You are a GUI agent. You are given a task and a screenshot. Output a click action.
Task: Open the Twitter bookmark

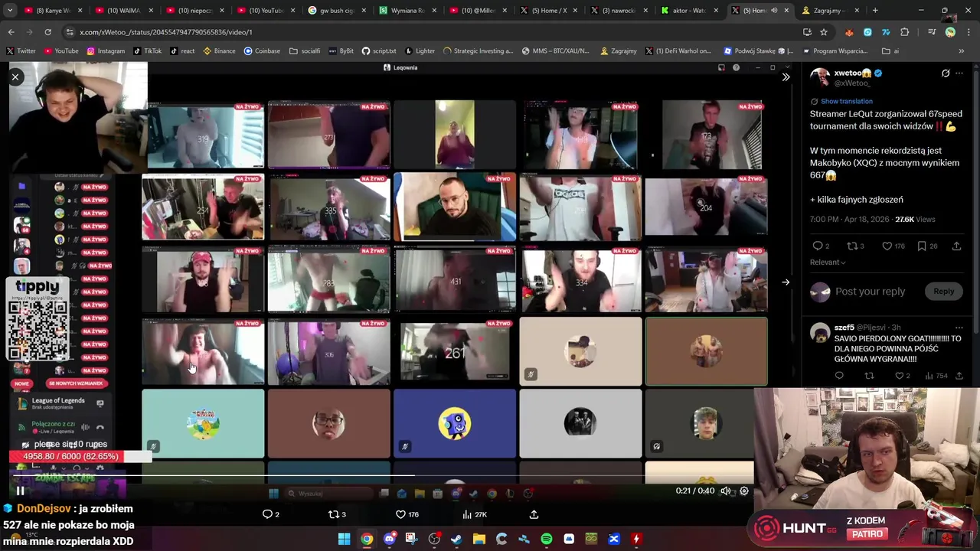21,51
